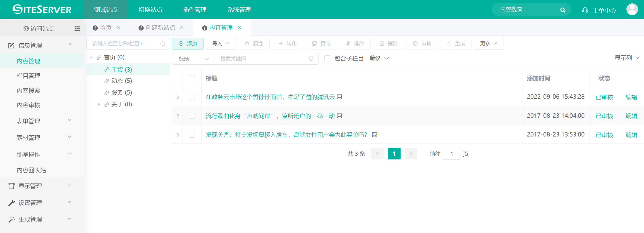
Task: Click the info icon on 内容管理 tab
Action: [x=205, y=28]
